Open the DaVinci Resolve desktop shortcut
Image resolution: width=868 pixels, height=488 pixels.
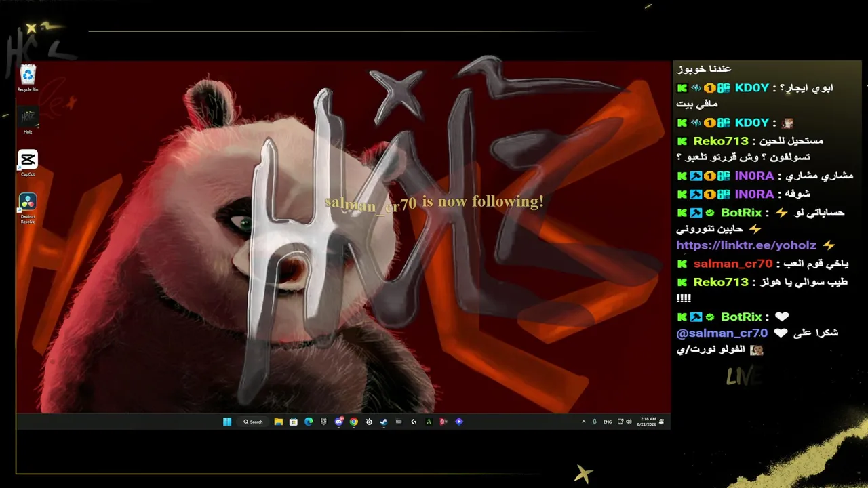pos(28,208)
